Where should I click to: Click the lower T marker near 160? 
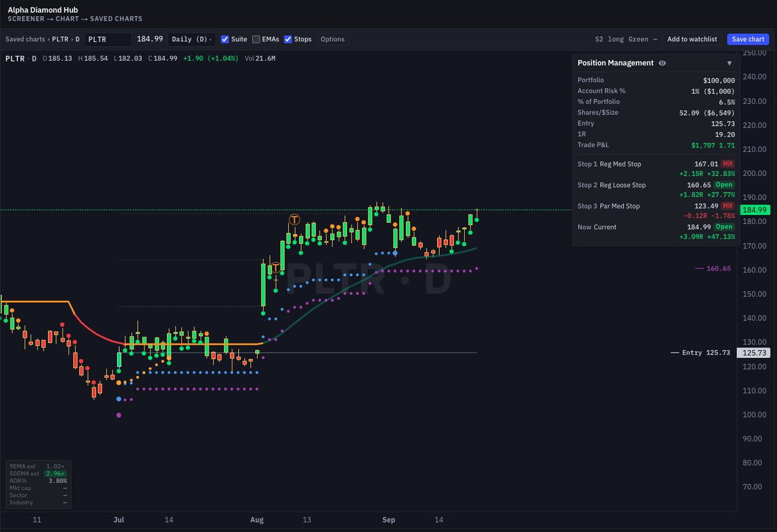276,267
